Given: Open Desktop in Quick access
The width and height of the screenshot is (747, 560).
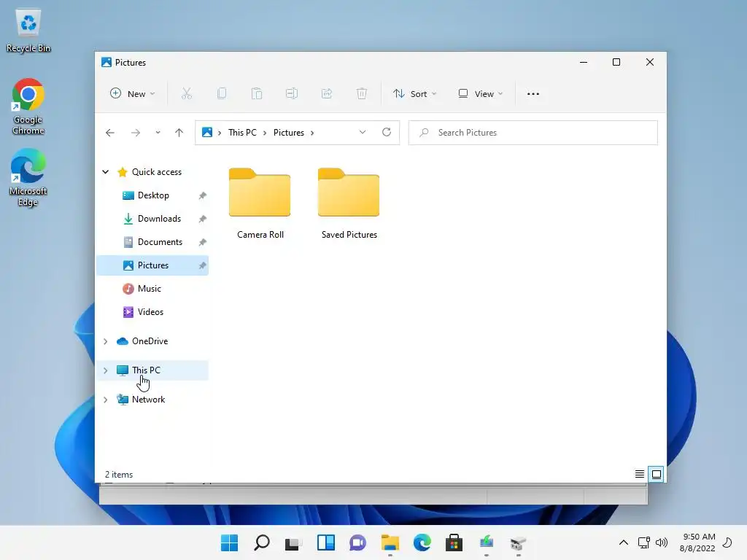Looking at the screenshot, I should click(x=153, y=195).
